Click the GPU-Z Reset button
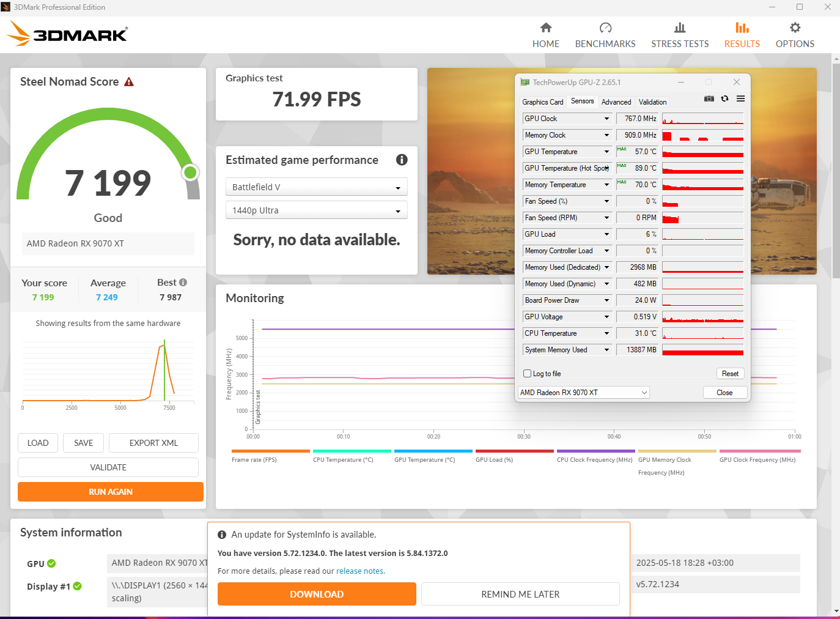 [x=730, y=374]
